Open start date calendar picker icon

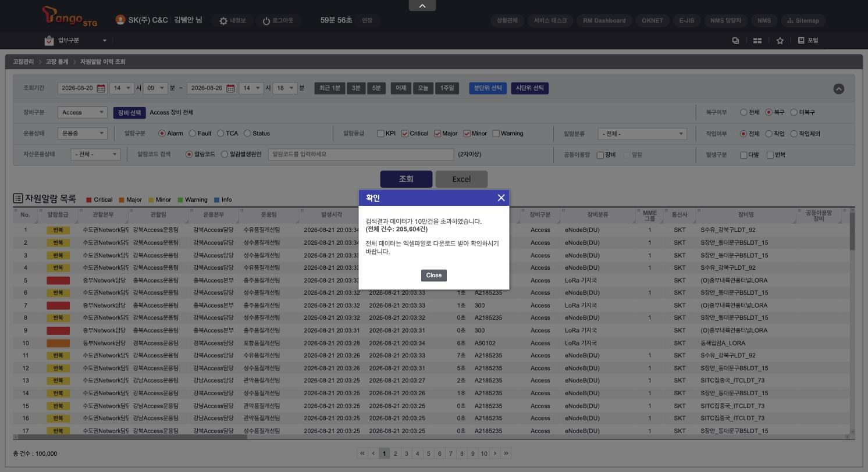101,88
